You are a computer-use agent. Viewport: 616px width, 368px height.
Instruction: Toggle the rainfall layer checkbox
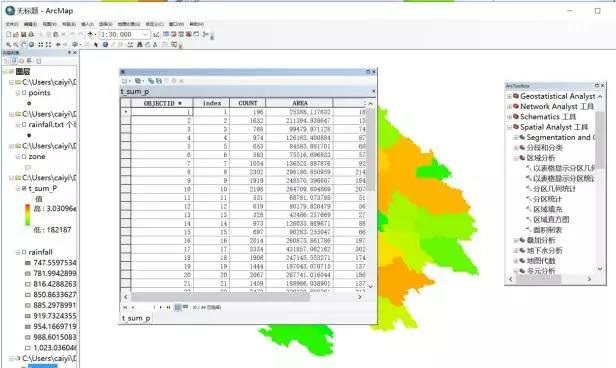point(24,252)
